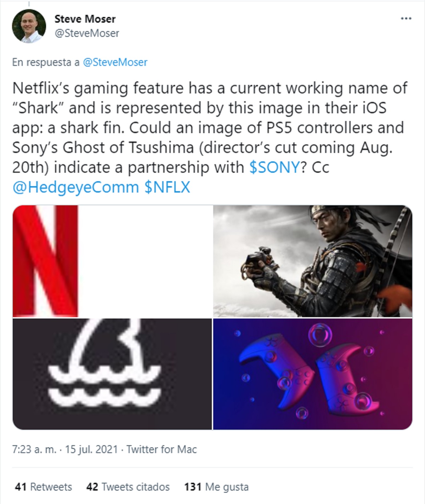Click the 7:23 a. m. 15 jul. 2021 timestamp

(x=65, y=449)
